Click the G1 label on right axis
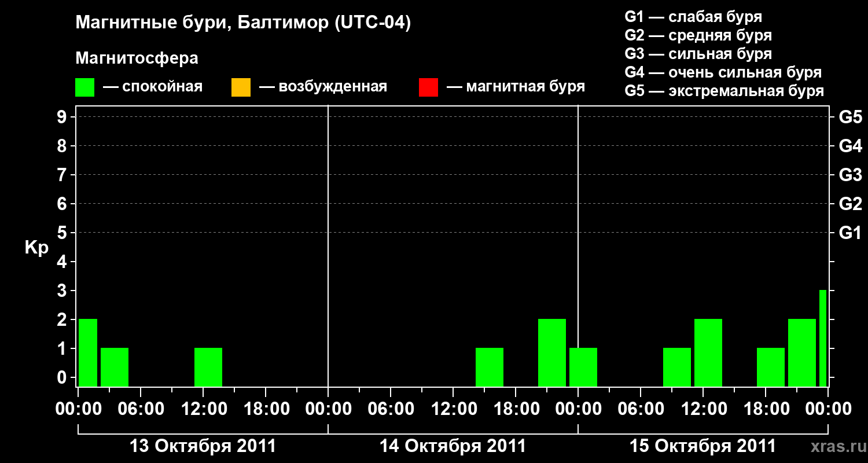Screen dimensions: 868x463 pyautogui.click(x=850, y=233)
